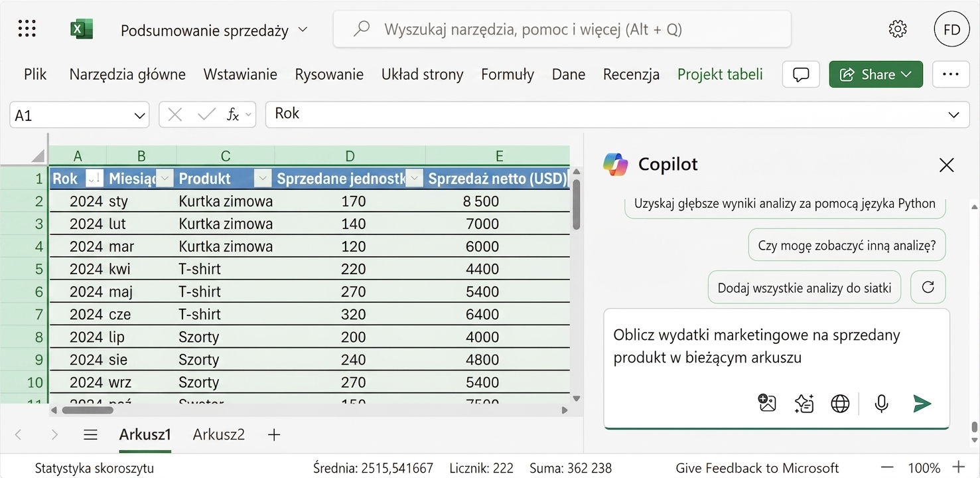
Task: Open the Rok column filter dropdown
Action: tap(95, 178)
